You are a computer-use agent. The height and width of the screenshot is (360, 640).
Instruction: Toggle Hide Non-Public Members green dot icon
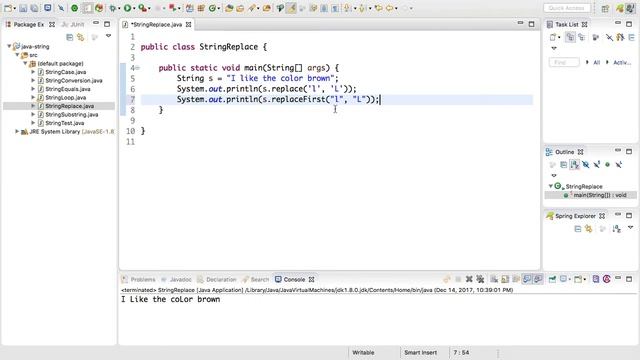(x=607, y=164)
